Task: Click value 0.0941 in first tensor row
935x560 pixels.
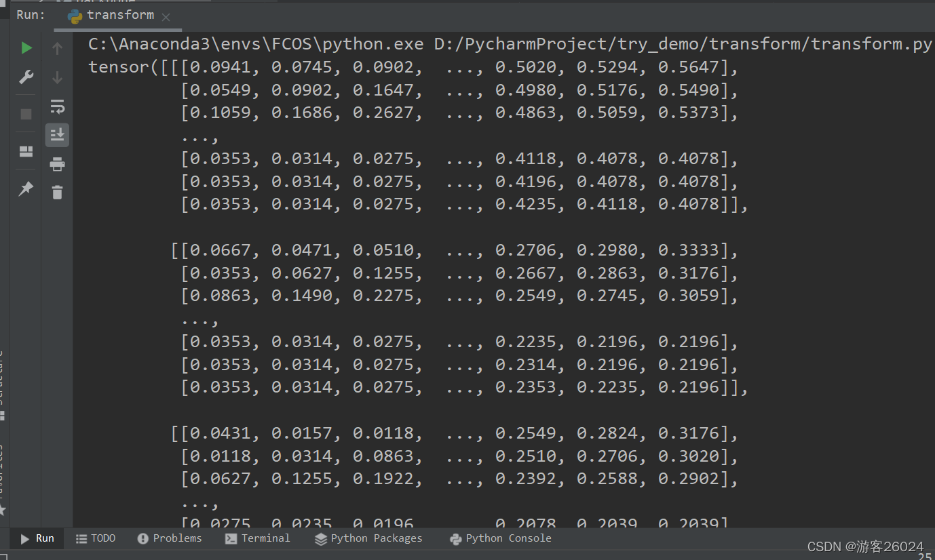Action: [x=220, y=68]
